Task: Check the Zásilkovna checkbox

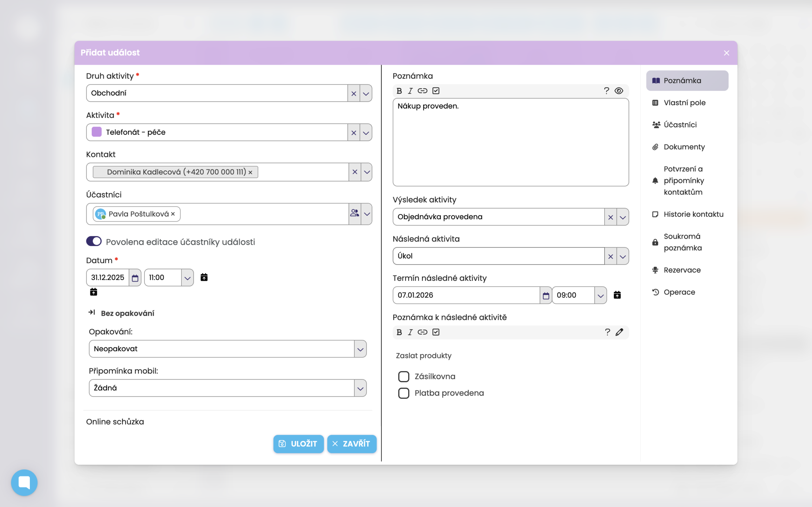Action: 403,377
